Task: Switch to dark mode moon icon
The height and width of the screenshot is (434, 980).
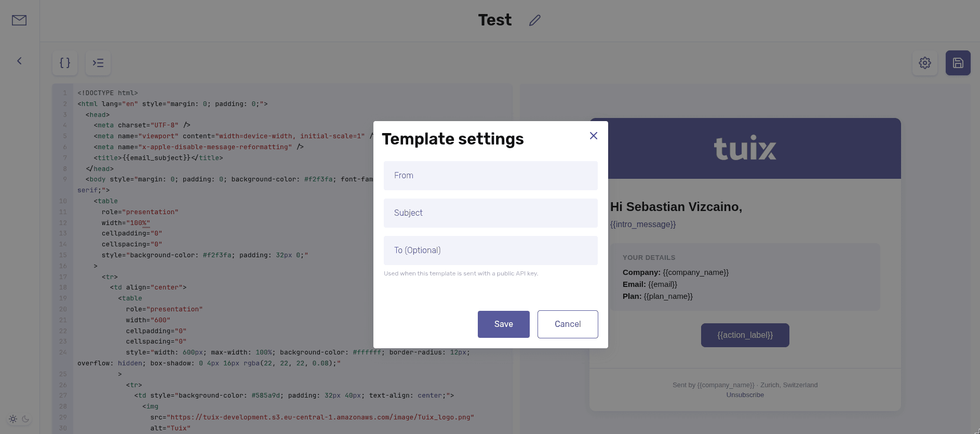Action: coord(25,419)
